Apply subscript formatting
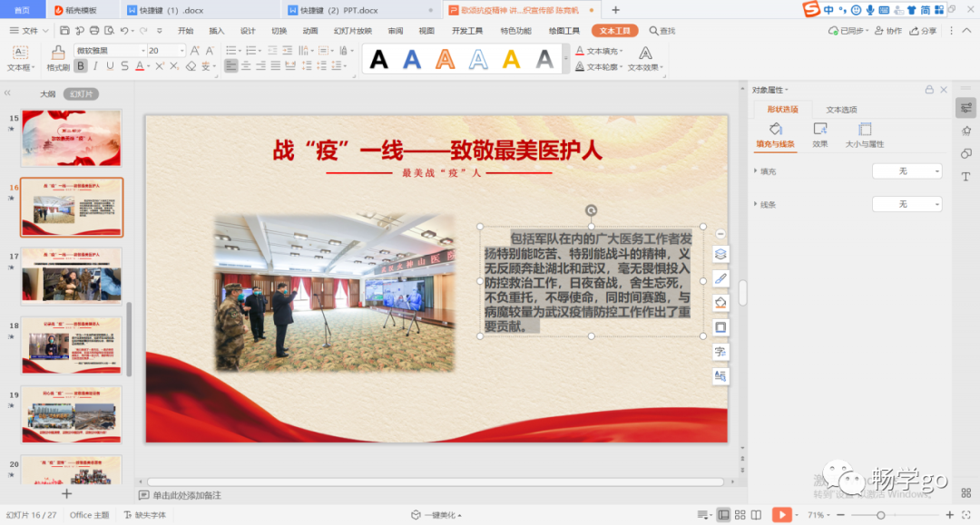Screen dimensions: 980x525 pyautogui.click(x=174, y=66)
